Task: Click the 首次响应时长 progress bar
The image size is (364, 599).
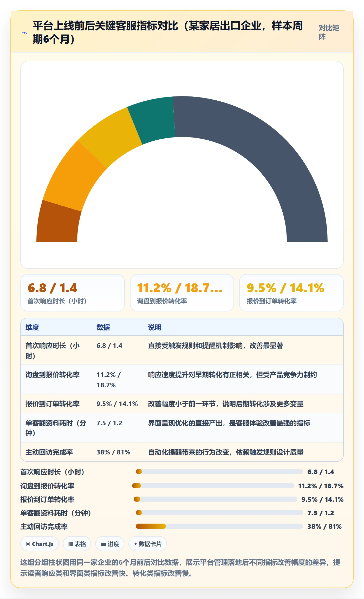Action: [x=219, y=472]
